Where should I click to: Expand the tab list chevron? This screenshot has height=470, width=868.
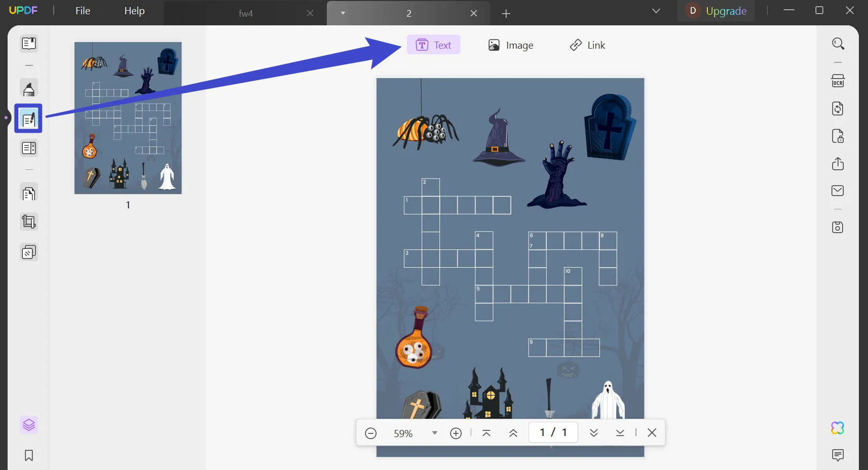click(656, 11)
